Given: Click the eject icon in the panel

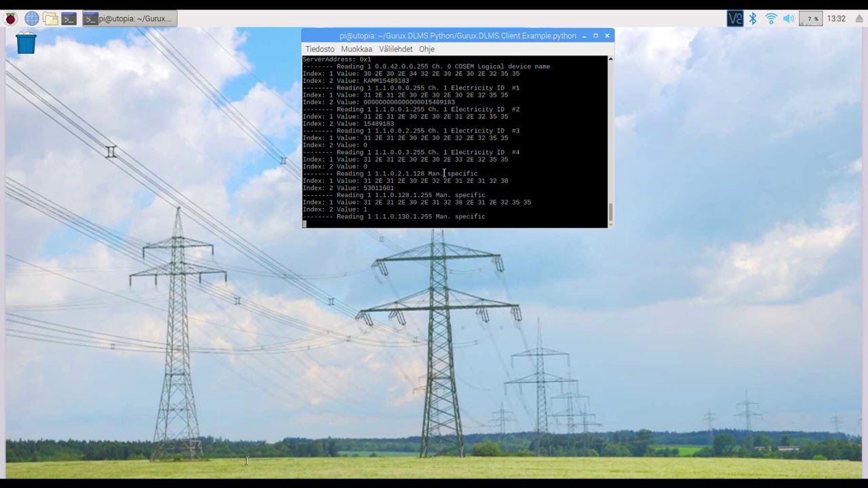Looking at the screenshot, I should click(859, 18).
